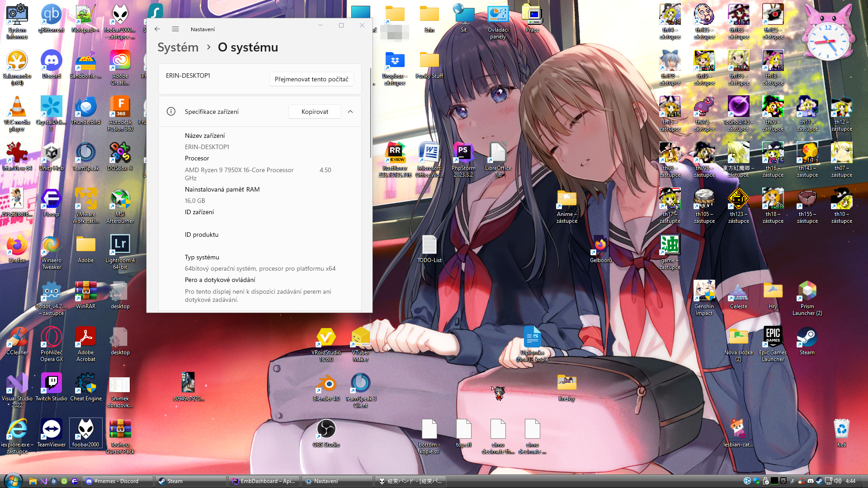Select the RustRover desktop icon
Screen dimensions: 868x488
pyautogui.click(x=395, y=160)
